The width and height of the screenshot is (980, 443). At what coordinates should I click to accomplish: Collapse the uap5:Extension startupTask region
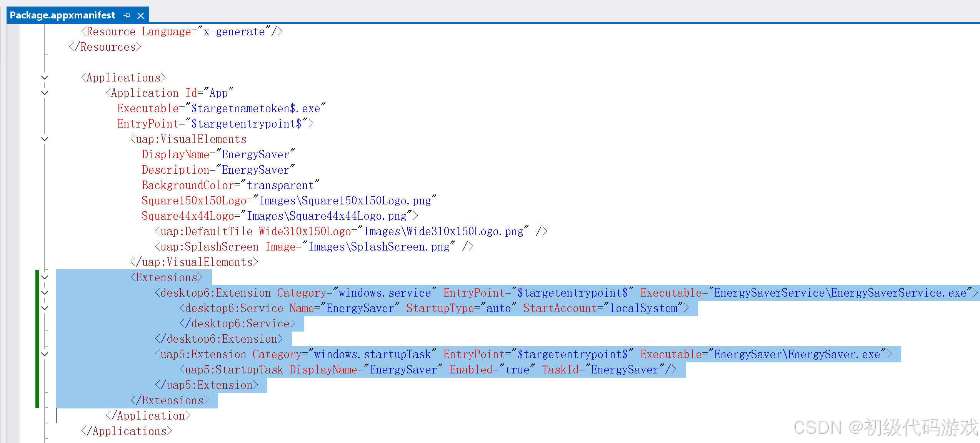pos(45,354)
